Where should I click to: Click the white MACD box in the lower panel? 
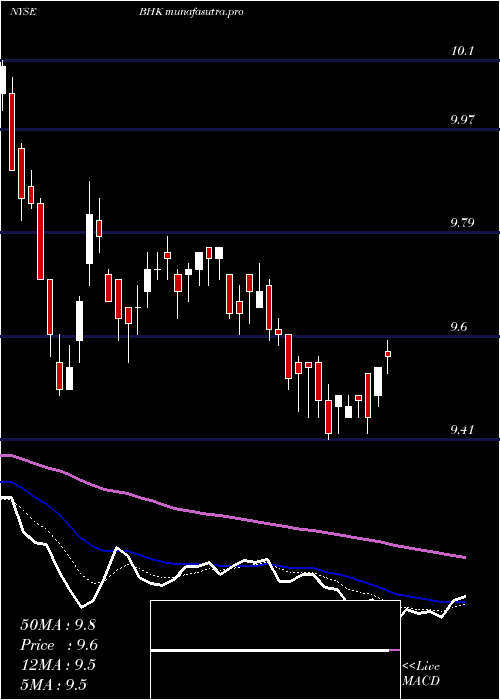[x=275, y=650]
